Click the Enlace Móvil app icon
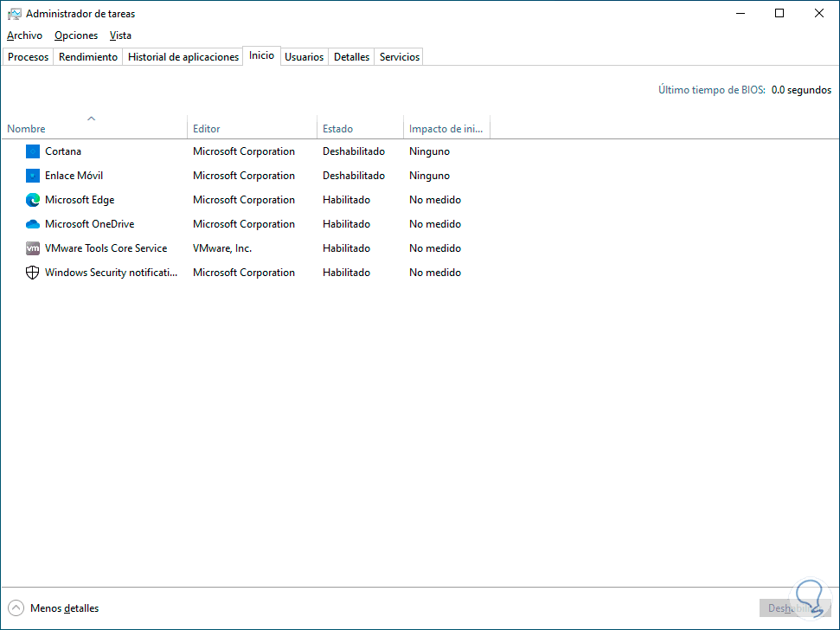Viewport: 840px width, 630px height. point(33,176)
